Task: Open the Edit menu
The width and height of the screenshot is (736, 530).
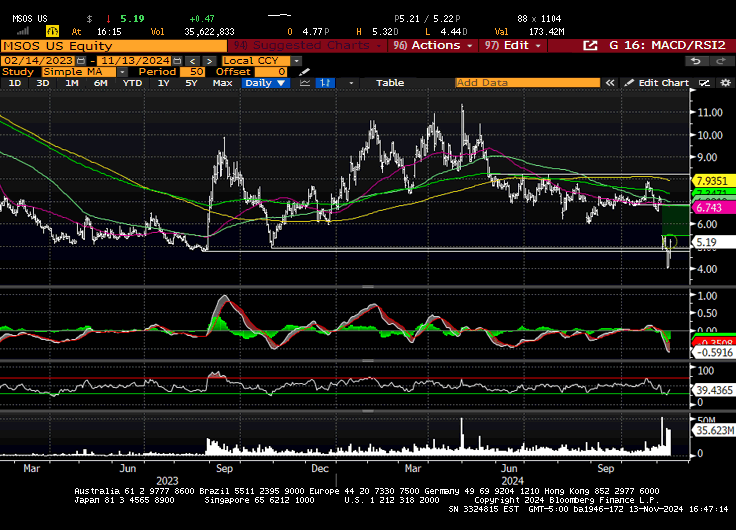Action: (513, 46)
